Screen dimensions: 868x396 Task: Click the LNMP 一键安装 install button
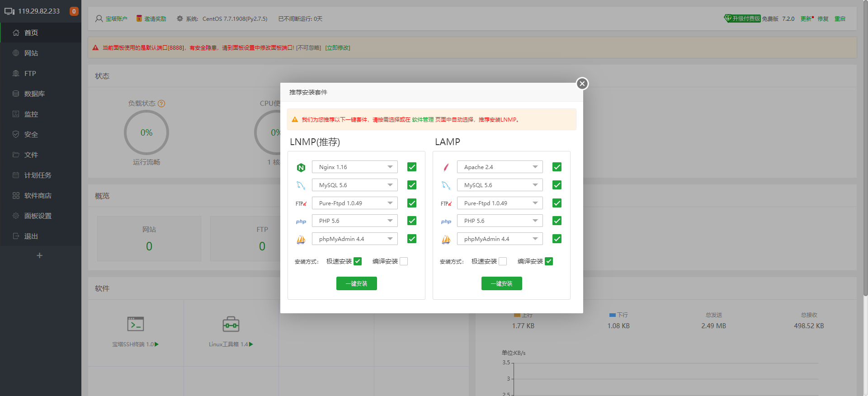tap(357, 283)
